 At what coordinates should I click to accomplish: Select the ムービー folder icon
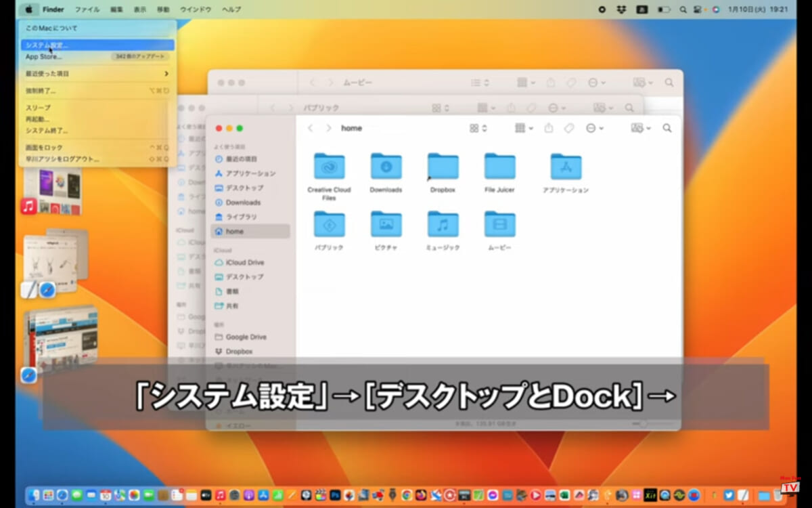click(x=499, y=224)
